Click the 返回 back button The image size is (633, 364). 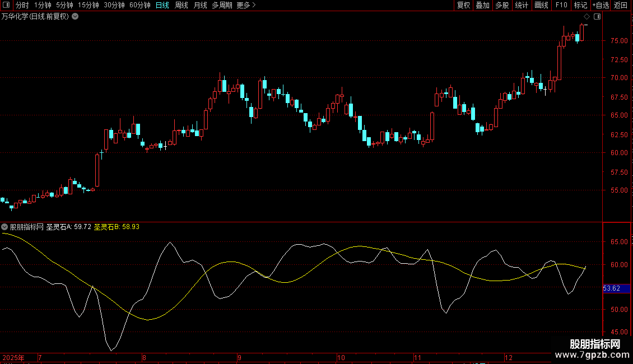(621, 5)
